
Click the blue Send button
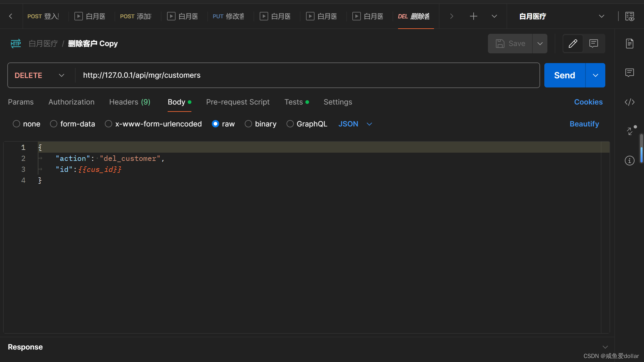pos(564,75)
